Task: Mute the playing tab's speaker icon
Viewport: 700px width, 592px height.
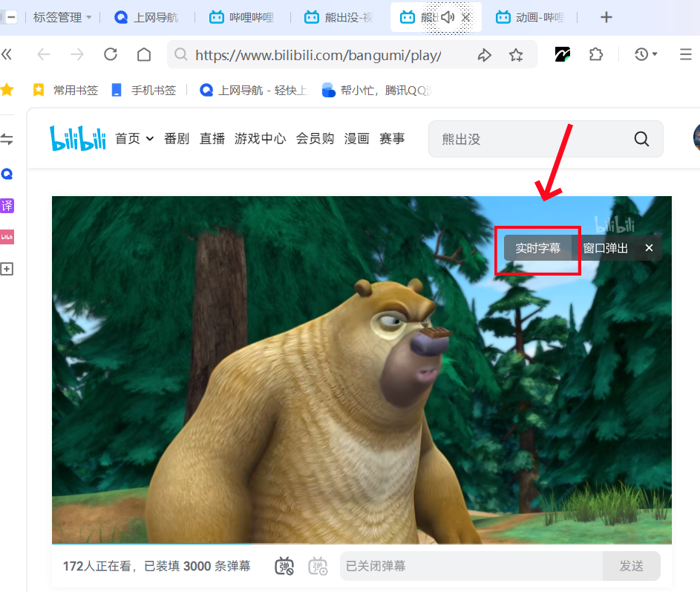Action: [x=447, y=17]
